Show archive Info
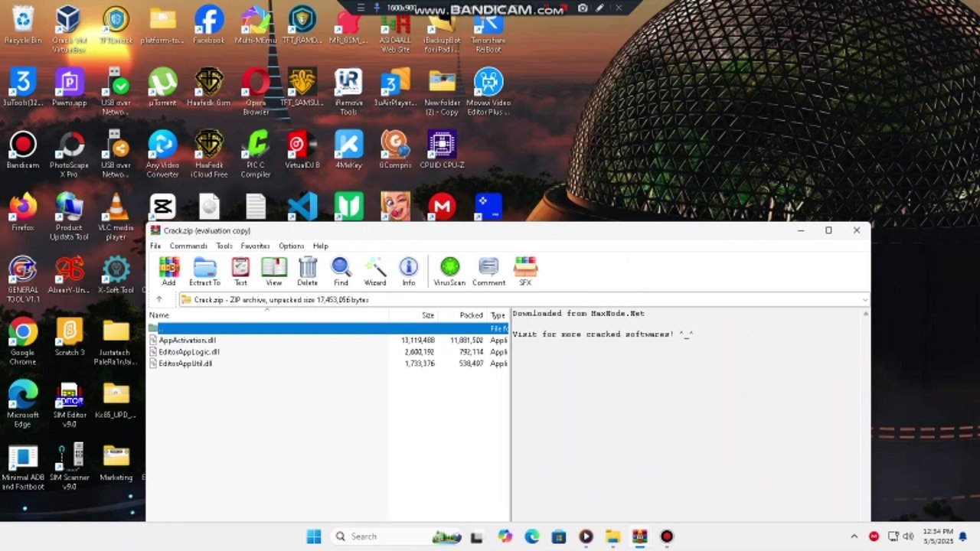 tap(409, 272)
